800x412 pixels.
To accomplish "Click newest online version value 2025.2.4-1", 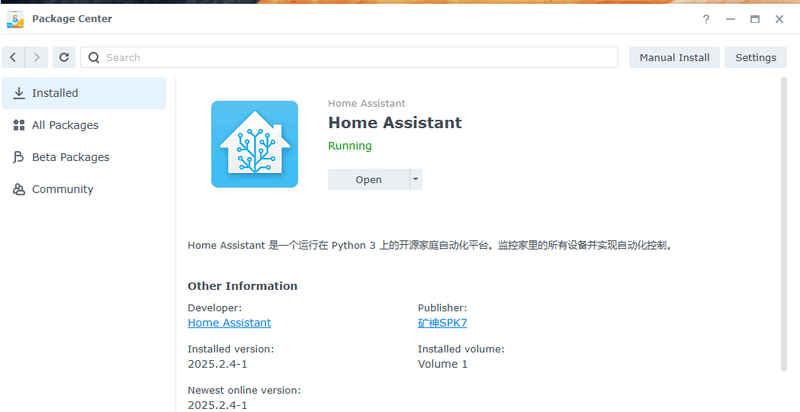I will coord(217,405).
